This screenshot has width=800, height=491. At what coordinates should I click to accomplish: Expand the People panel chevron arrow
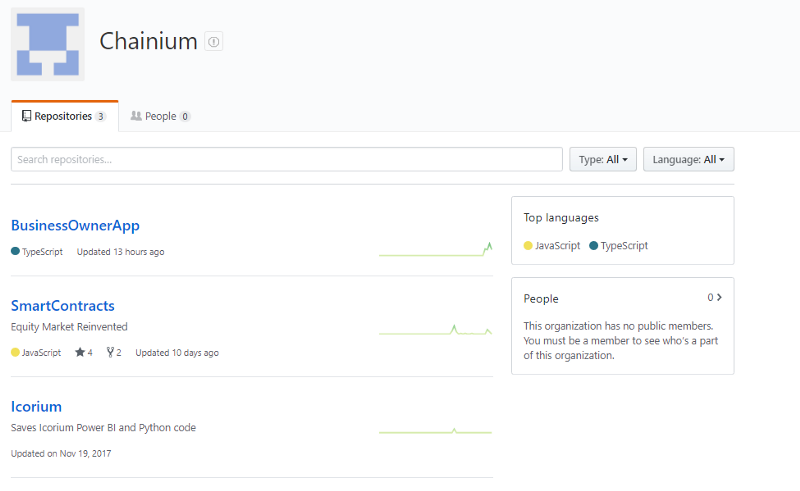tap(719, 297)
